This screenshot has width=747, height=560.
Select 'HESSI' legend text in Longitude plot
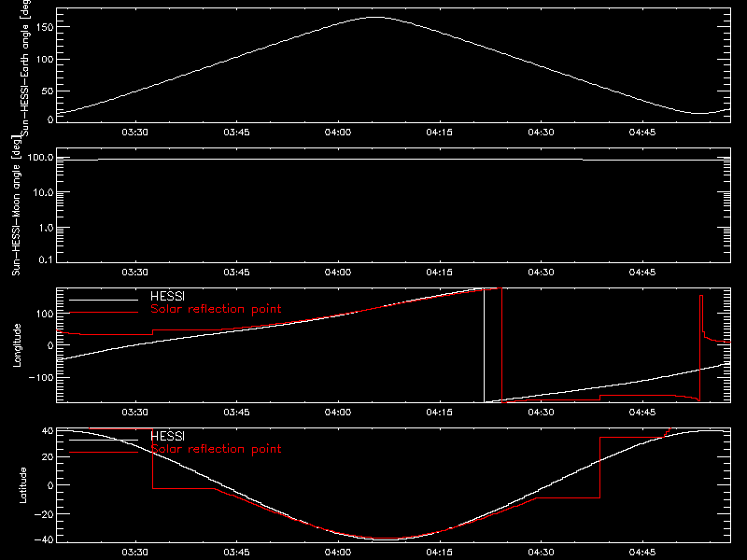(167, 297)
